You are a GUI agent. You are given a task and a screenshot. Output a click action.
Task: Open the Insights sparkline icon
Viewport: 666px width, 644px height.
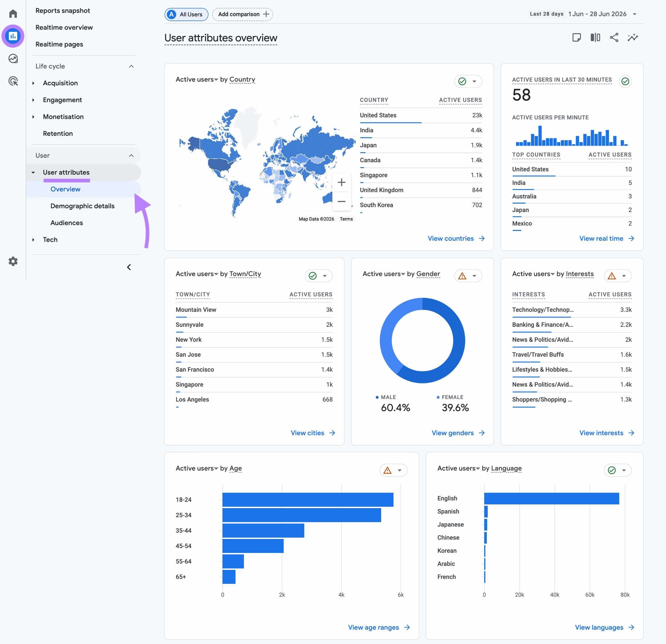(x=633, y=37)
